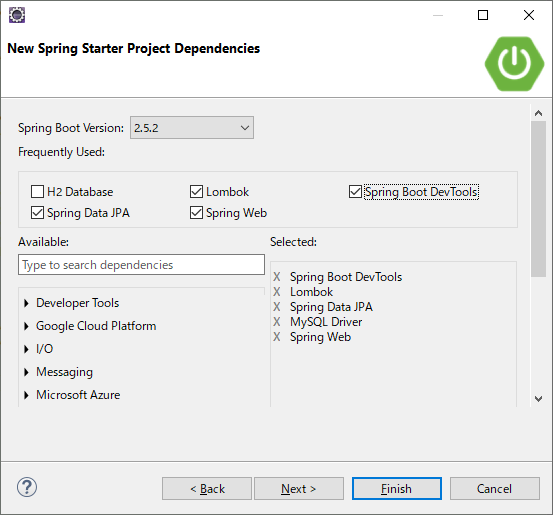The image size is (553, 515).
Task: Uncheck the Spring Data JPA checkbox
Action: (x=37, y=213)
